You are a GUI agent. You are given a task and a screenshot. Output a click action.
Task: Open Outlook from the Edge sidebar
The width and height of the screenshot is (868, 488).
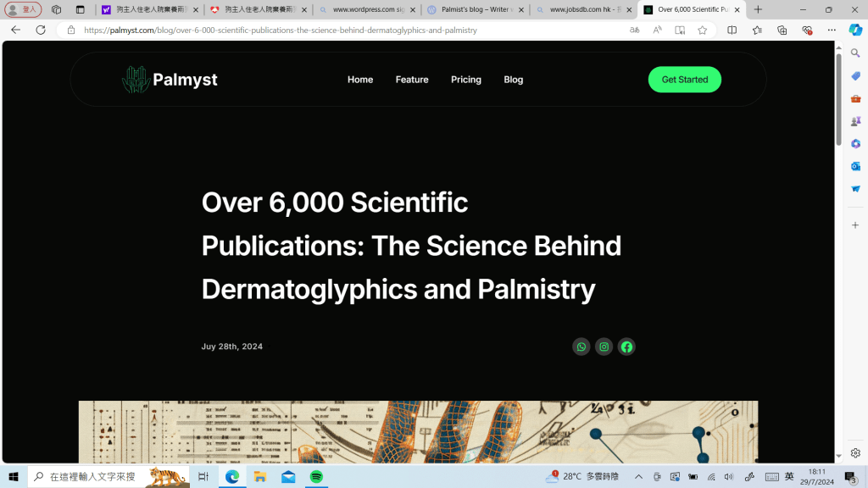tap(855, 166)
